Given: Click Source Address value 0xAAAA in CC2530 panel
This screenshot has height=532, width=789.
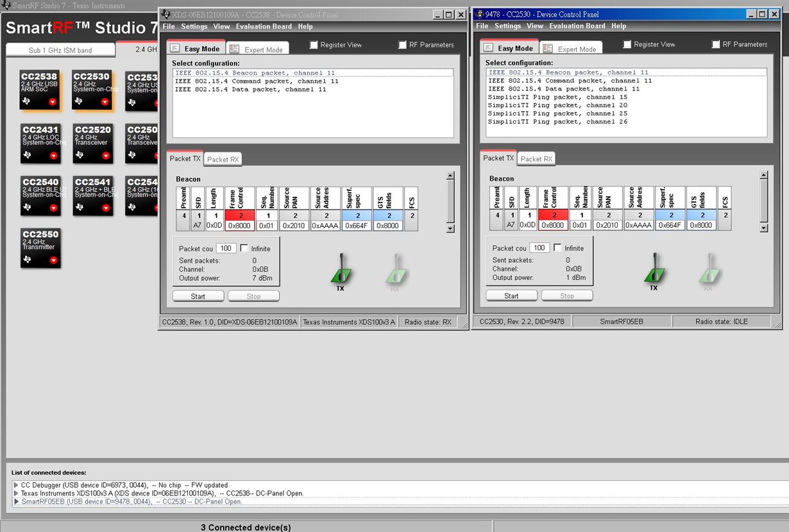Looking at the screenshot, I should (x=639, y=226).
